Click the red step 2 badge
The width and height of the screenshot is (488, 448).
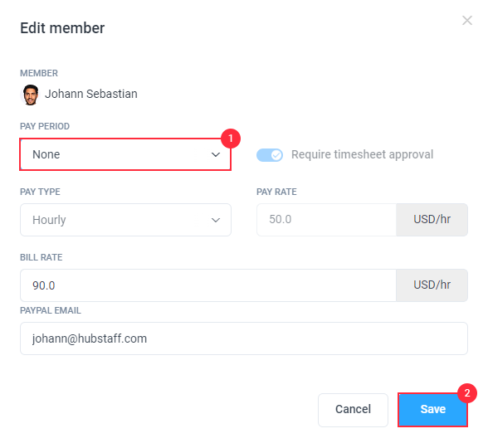(467, 393)
